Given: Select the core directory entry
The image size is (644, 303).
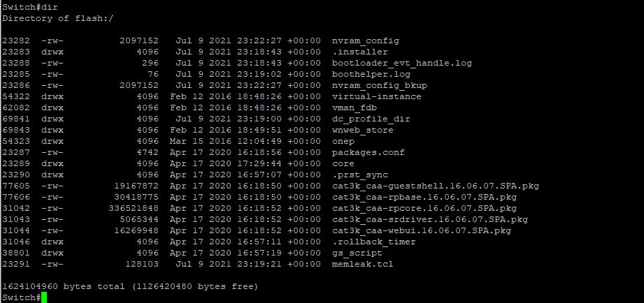Looking at the screenshot, I should coord(343,163).
